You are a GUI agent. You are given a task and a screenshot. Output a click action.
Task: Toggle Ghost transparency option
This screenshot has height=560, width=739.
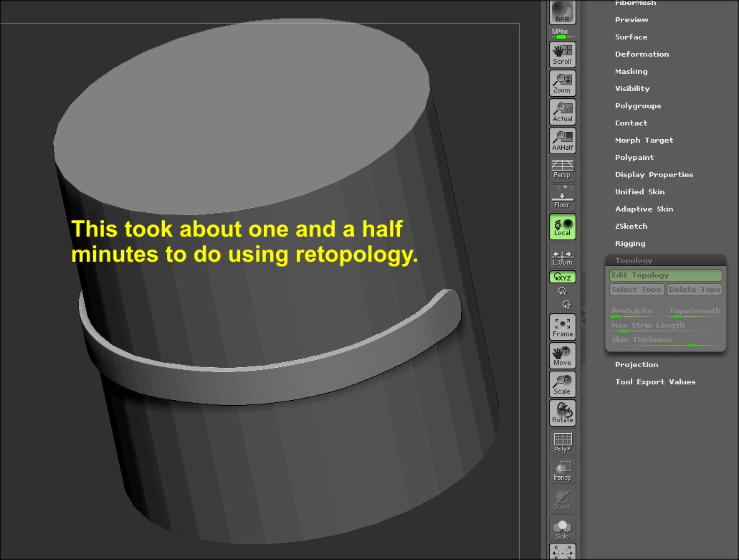pyautogui.click(x=562, y=500)
